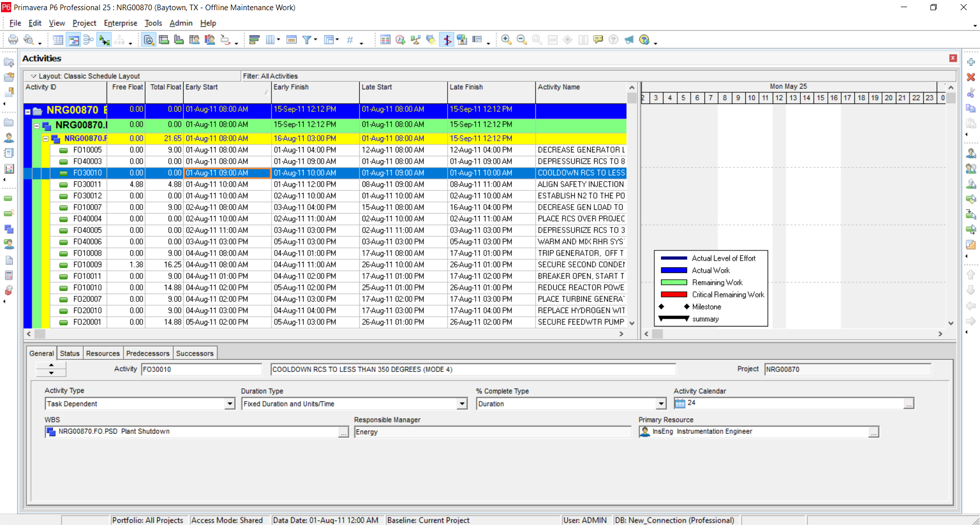Image resolution: width=980 pixels, height=525 pixels.
Task: Click the previous activity up arrow
Action: point(51,365)
